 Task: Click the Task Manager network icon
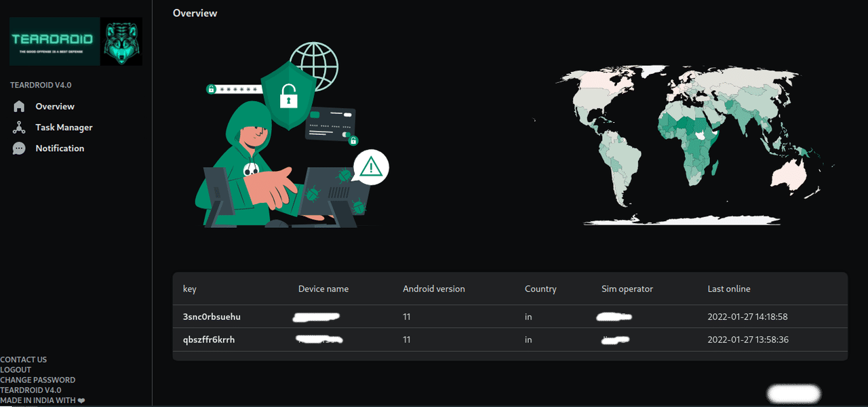click(x=19, y=128)
